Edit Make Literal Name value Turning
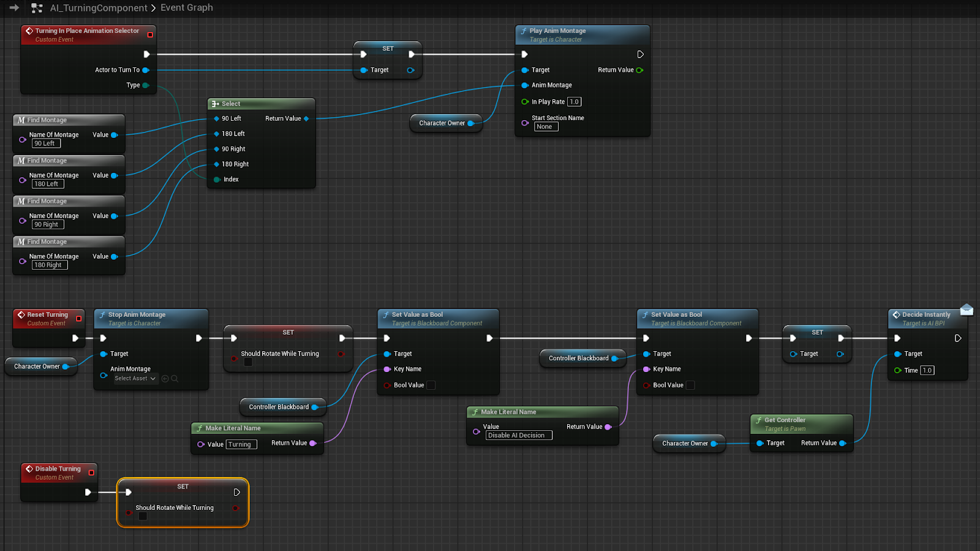980x551 pixels. 241,444
